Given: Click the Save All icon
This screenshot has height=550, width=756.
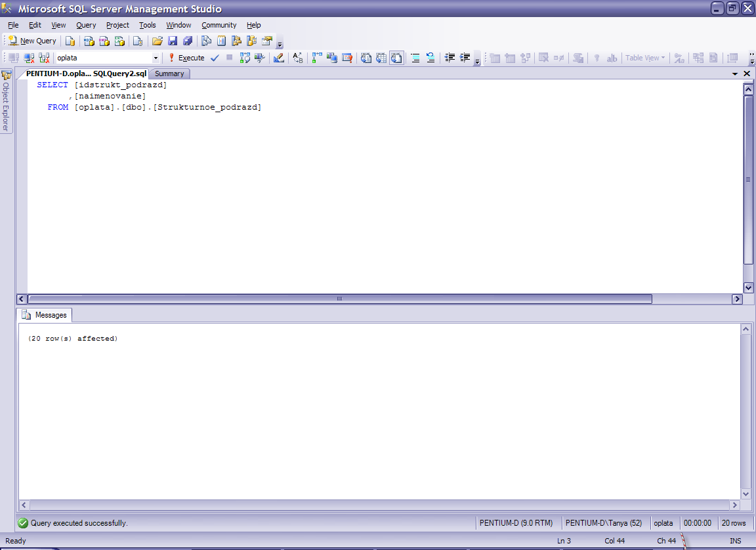Looking at the screenshot, I should point(188,41).
